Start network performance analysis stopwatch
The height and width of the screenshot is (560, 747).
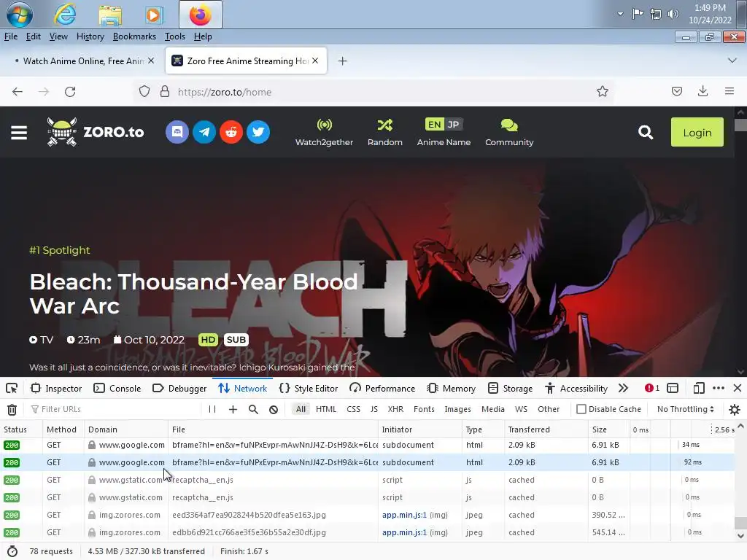pyautogui.click(x=12, y=551)
